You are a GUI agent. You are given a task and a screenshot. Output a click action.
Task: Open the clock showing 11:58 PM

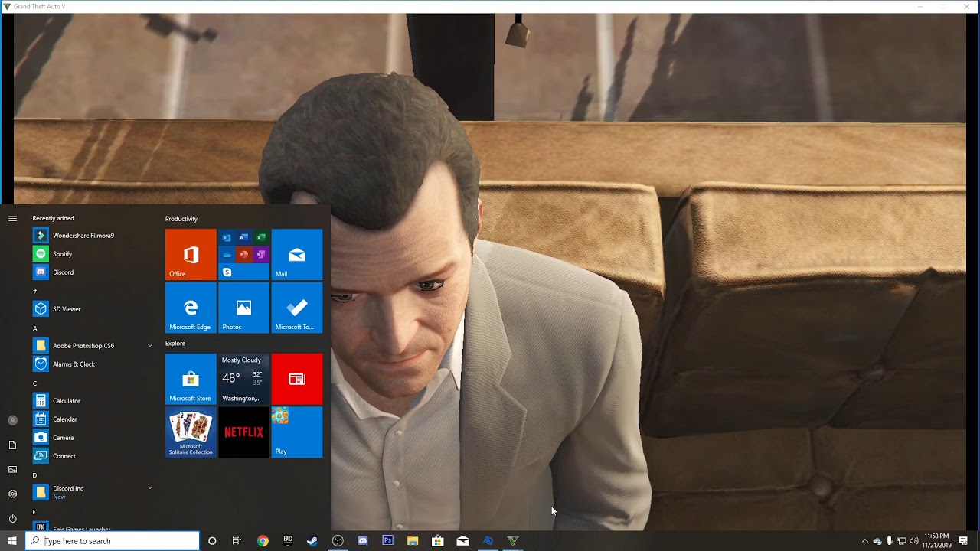[x=936, y=541]
